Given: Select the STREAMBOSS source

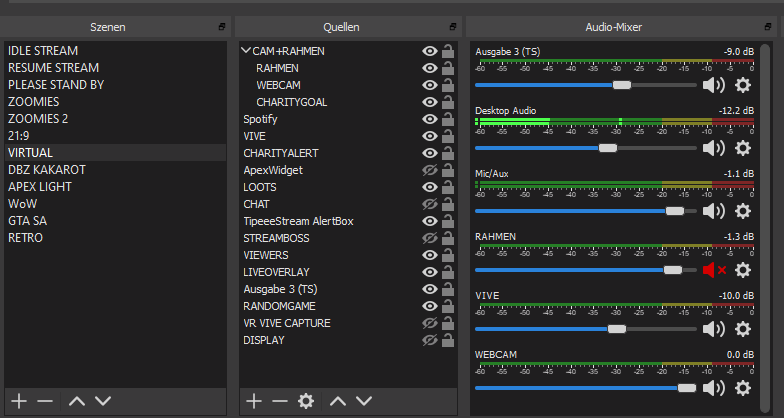Looking at the screenshot, I should coord(276,238).
